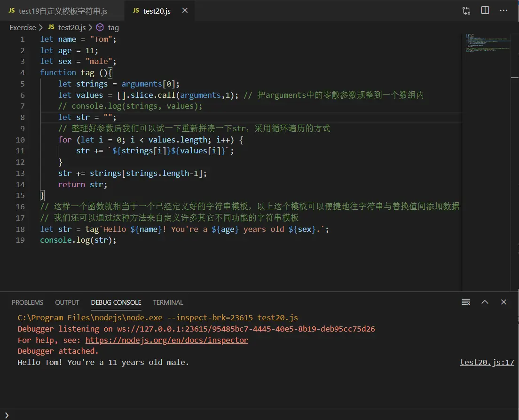This screenshot has width=519, height=420.
Task: Click 'console.log(str);' on line 19
Action: 78,240
